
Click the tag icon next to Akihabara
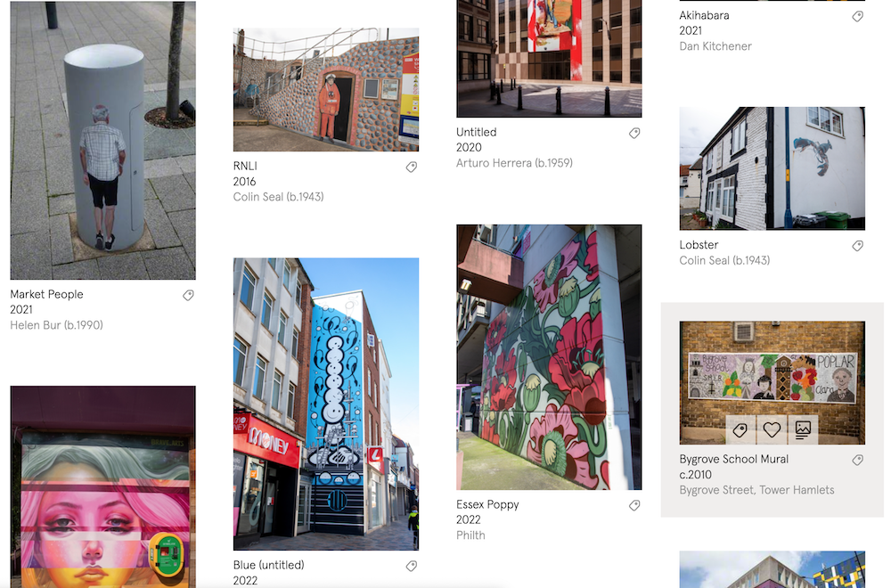[x=858, y=16]
